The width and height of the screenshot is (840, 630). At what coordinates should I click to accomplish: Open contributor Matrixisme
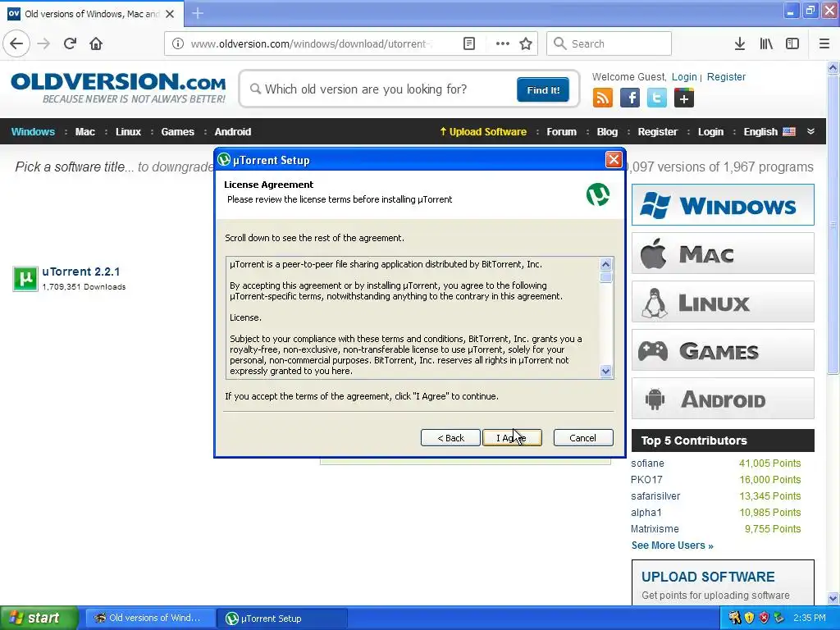[655, 529]
